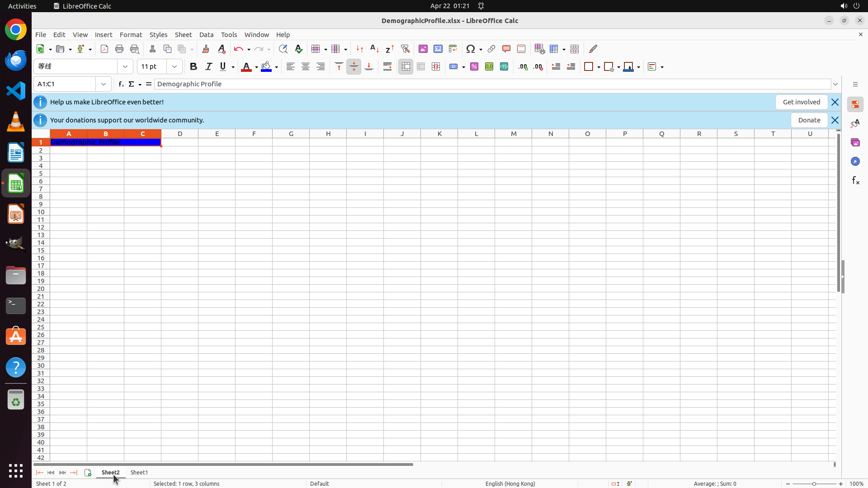Open the Data menu
Screen dimensions: 868x488
(206, 35)
